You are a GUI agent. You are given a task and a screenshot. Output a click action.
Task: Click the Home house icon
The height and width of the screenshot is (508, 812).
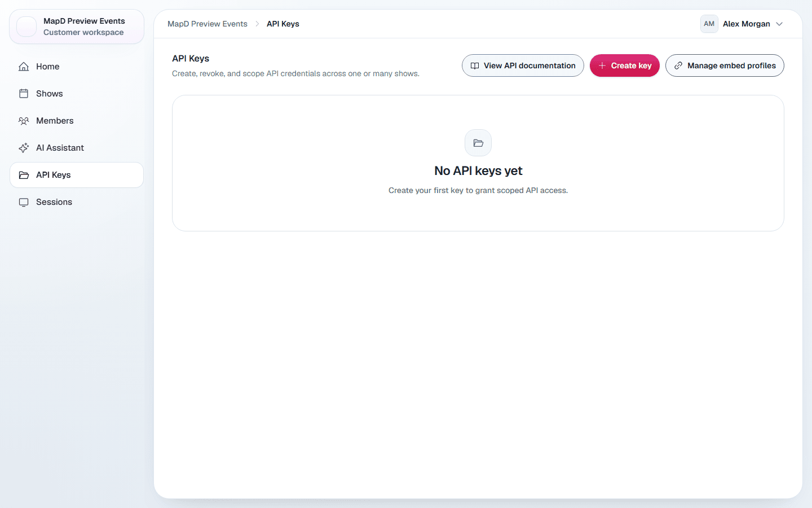point(24,67)
